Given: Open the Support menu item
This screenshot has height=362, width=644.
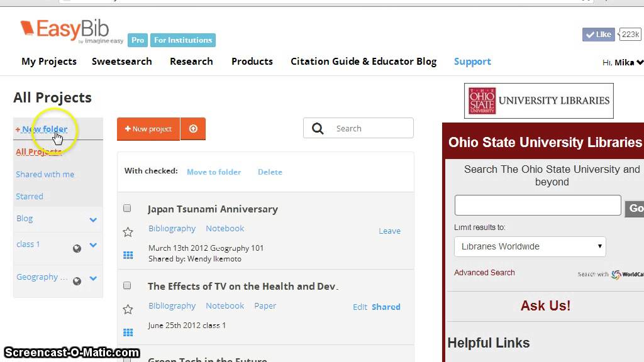Looking at the screenshot, I should tap(472, 62).
